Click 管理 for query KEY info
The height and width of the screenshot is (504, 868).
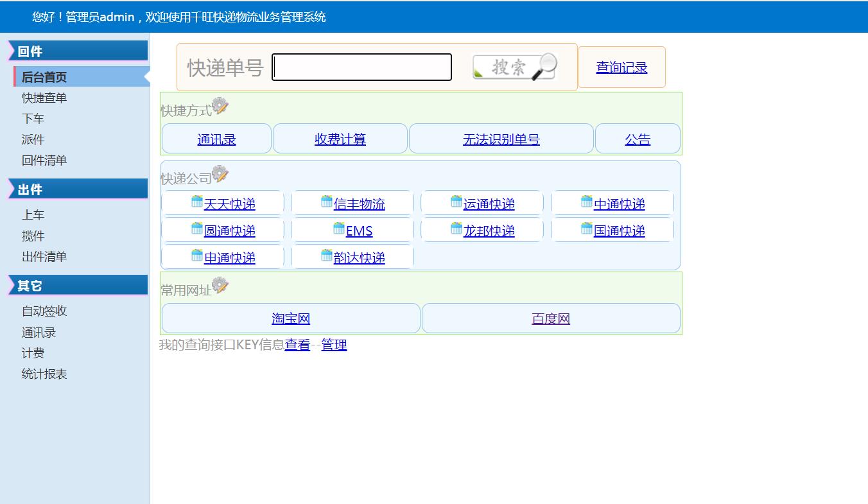334,345
